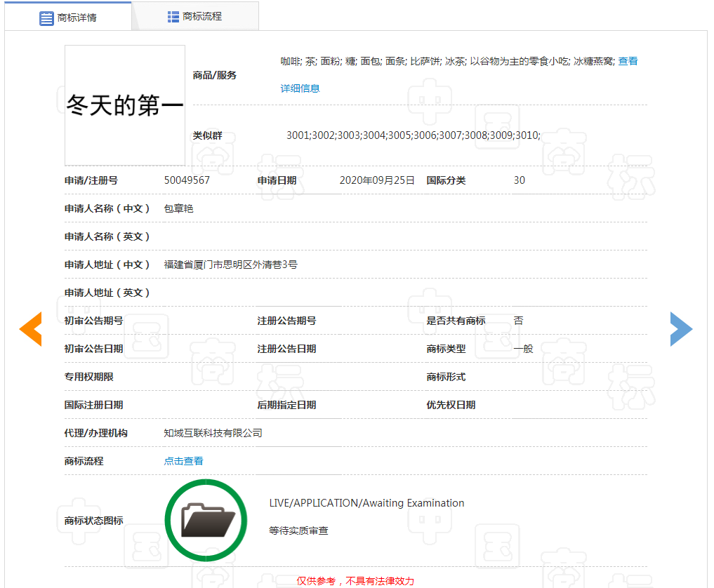Image resolution: width=714 pixels, height=588 pixels.
Task: Click the 等待实质审查 status text
Action: coord(298,530)
